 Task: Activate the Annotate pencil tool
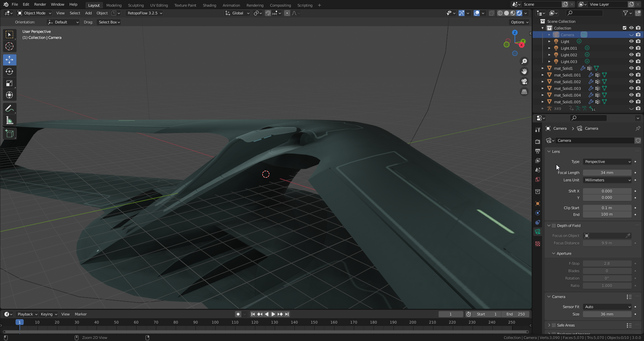9,109
